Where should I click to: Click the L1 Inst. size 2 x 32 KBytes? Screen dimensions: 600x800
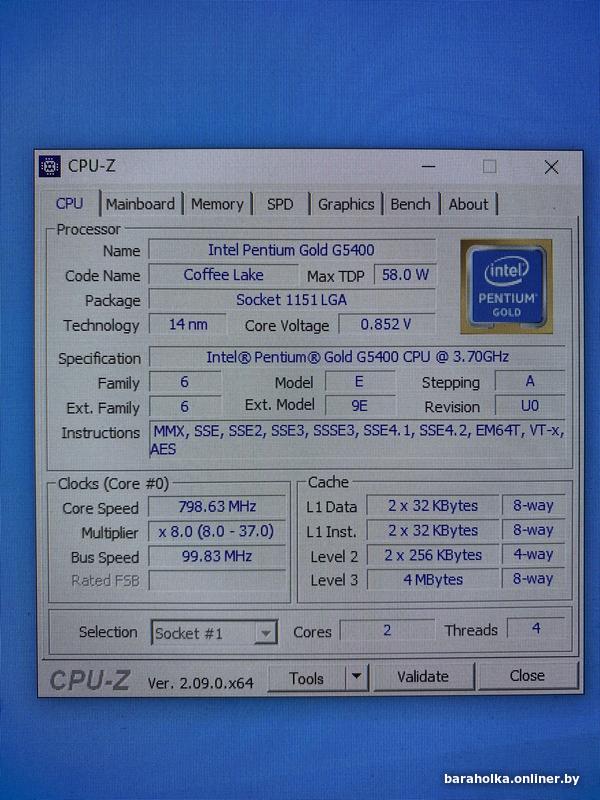coord(433,531)
